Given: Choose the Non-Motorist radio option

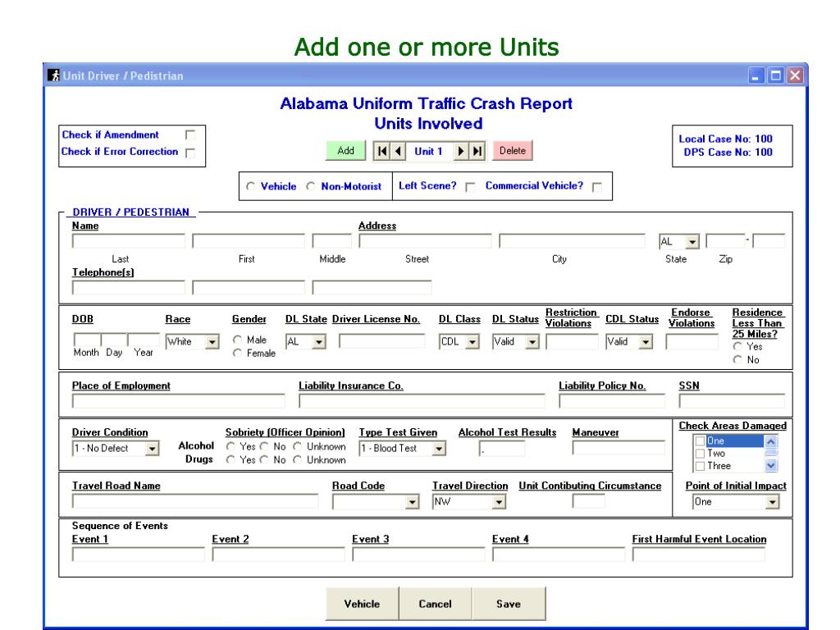Looking at the screenshot, I should 311,186.
